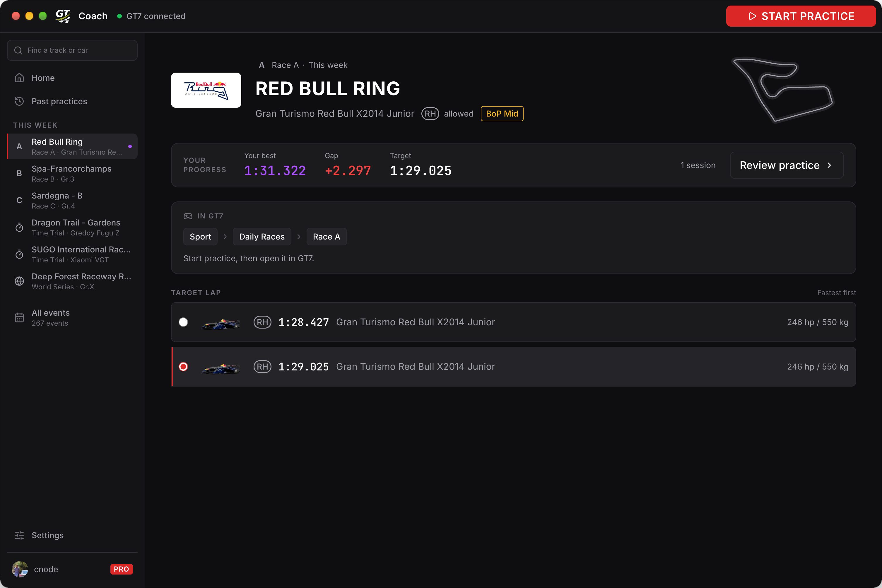
Task: Click the chevron between Daily Races and Race A
Action: coord(299,237)
